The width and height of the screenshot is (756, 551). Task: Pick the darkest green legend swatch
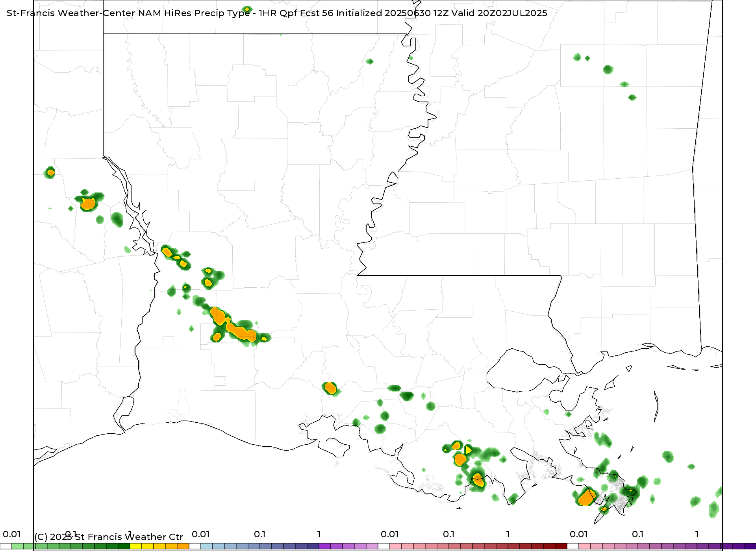pyautogui.click(x=124, y=546)
